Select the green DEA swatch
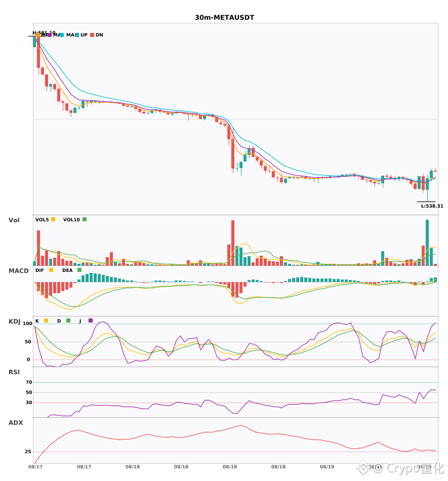Screen dimensions: 448x481 pyautogui.click(x=79, y=270)
